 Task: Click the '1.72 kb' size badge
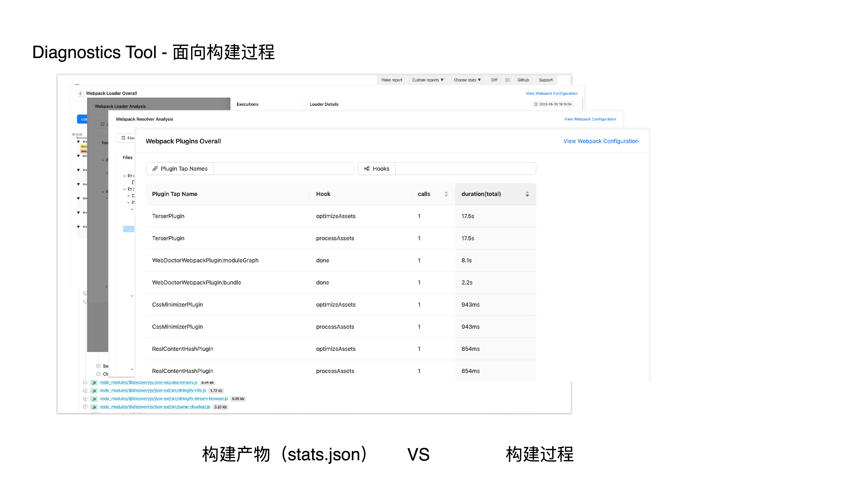pyautogui.click(x=216, y=391)
